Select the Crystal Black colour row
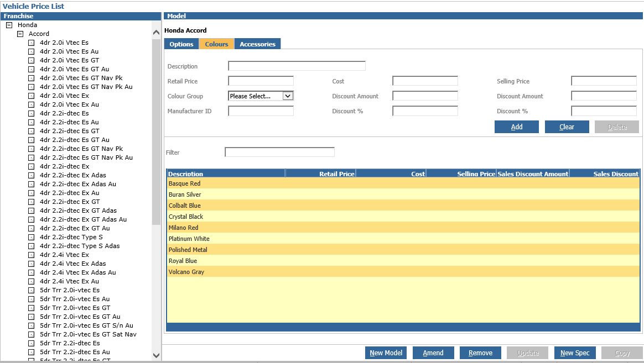 [x=403, y=217]
